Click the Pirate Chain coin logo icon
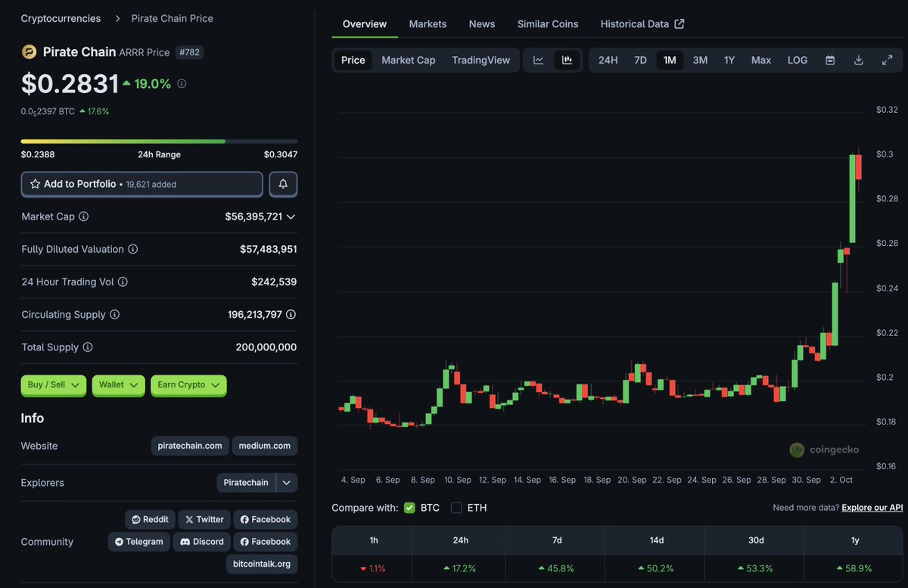 pos(29,52)
